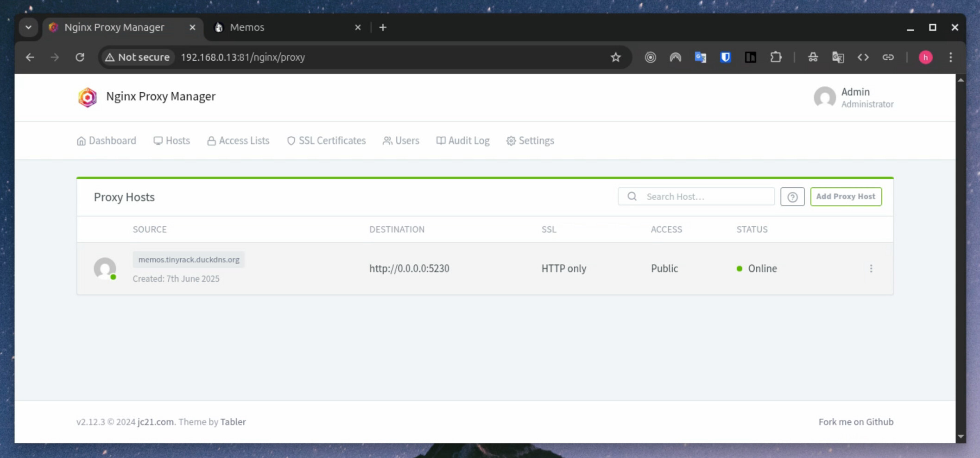The height and width of the screenshot is (458, 980).
Task: Close the Nginx Proxy Manager tab
Action: coord(192,27)
